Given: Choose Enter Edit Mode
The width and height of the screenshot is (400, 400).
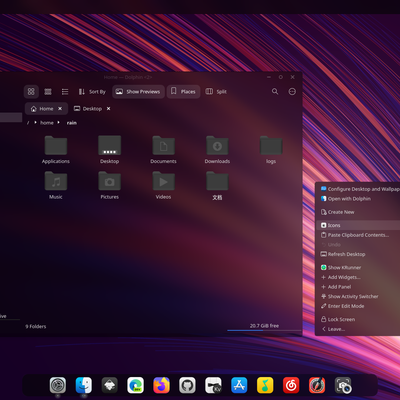Looking at the screenshot, I should click(x=359, y=306).
